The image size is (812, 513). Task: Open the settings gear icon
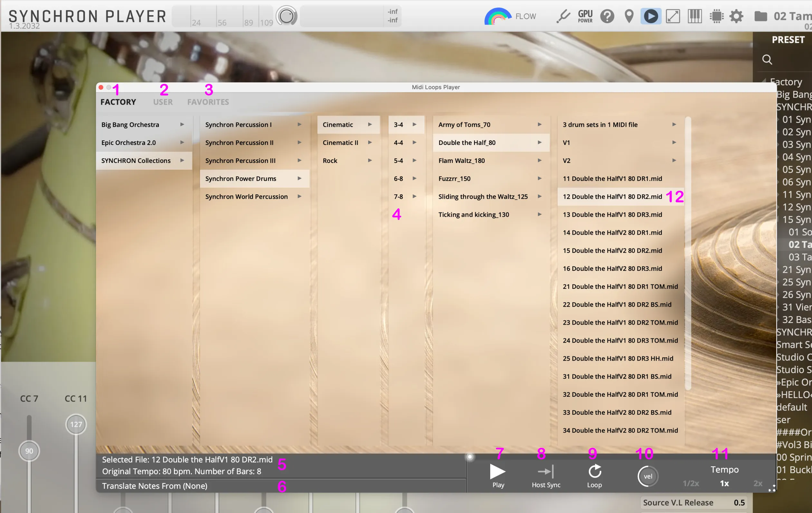tap(736, 16)
